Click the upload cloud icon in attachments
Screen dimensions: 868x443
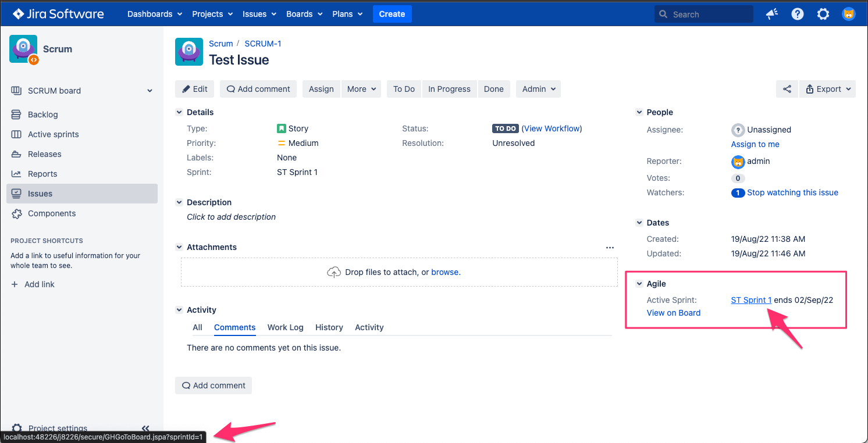(x=334, y=272)
